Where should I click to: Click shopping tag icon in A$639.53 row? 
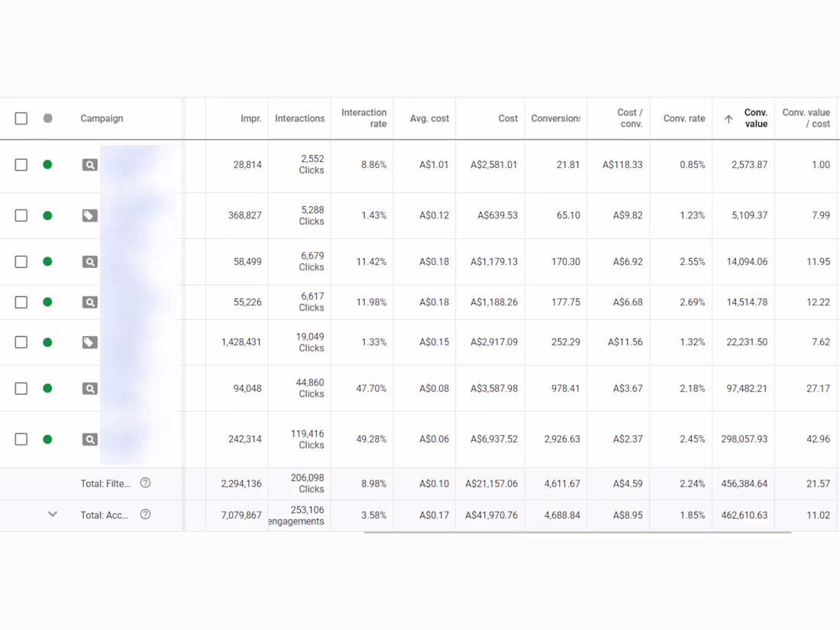pyautogui.click(x=90, y=216)
